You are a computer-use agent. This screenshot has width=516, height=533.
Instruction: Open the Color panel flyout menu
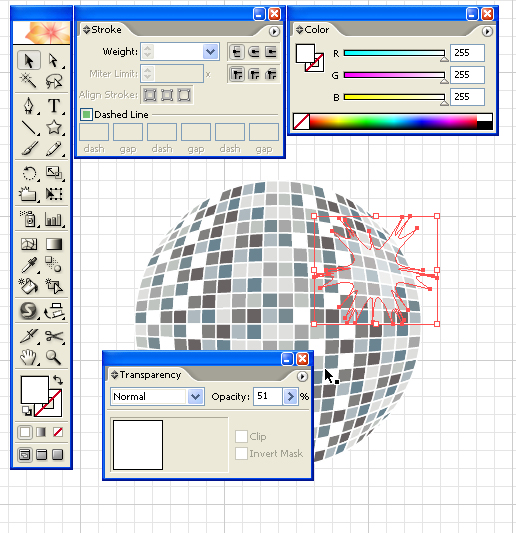487,32
